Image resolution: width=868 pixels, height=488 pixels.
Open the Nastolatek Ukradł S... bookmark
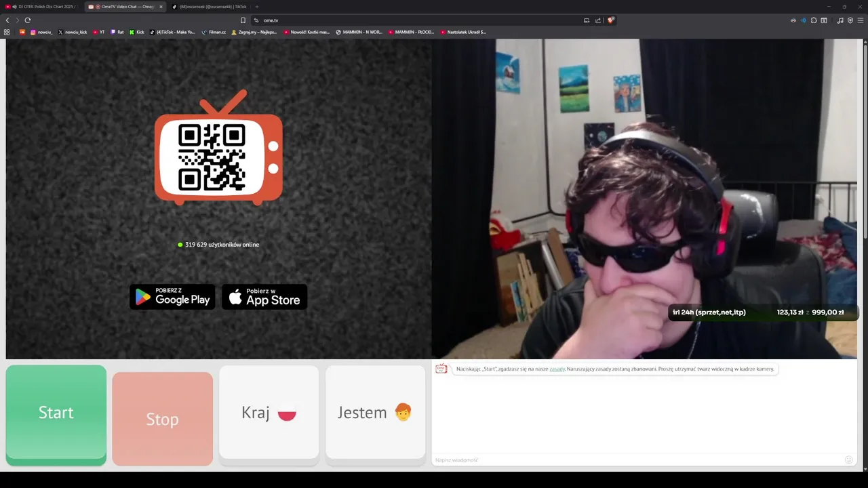[463, 32]
